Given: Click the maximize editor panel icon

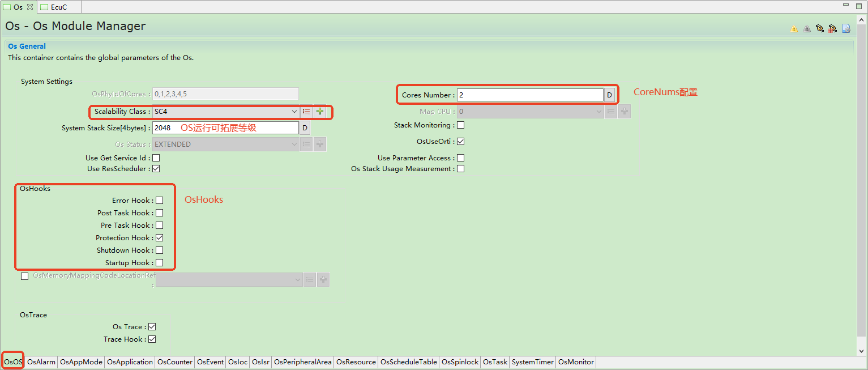Looking at the screenshot, I should pos(860,5).
